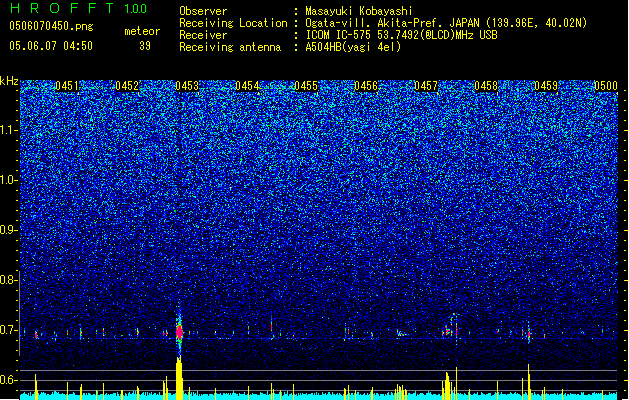Click the kHz axis unit label
This screenshot has width=629, height=400.
(x=9, y=81)
